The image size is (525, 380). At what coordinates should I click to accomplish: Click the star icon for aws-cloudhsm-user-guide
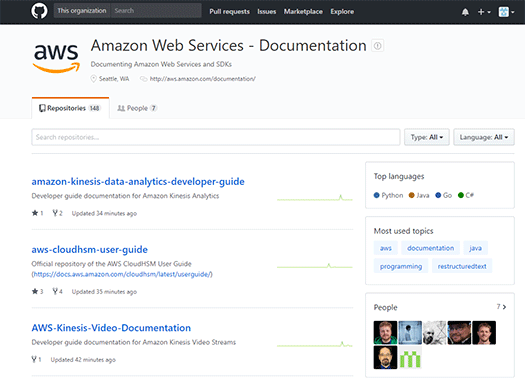pyautogui.click(x=35, y=291)
